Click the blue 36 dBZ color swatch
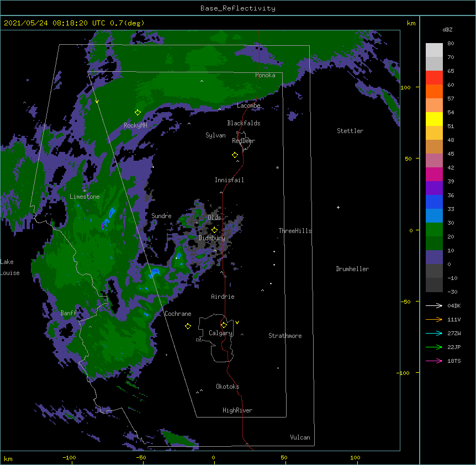Image resolution: width=476 pixels, height=465 pixels. point(434,202)
